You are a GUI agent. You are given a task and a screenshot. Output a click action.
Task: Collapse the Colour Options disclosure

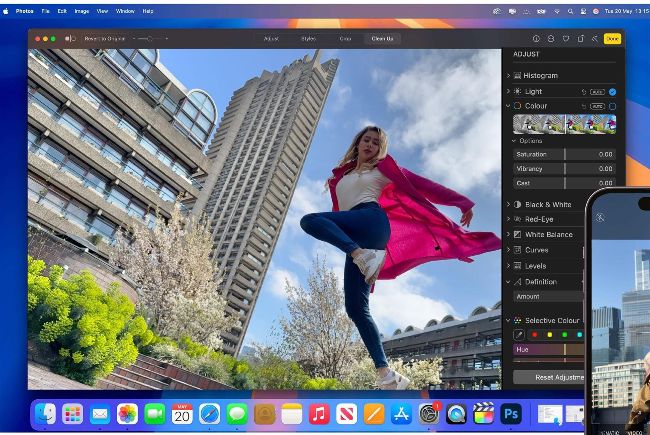point(514,141)
